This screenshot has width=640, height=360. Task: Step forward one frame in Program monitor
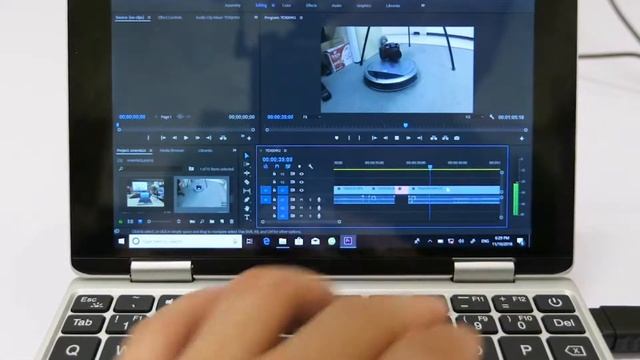[408, 138]
